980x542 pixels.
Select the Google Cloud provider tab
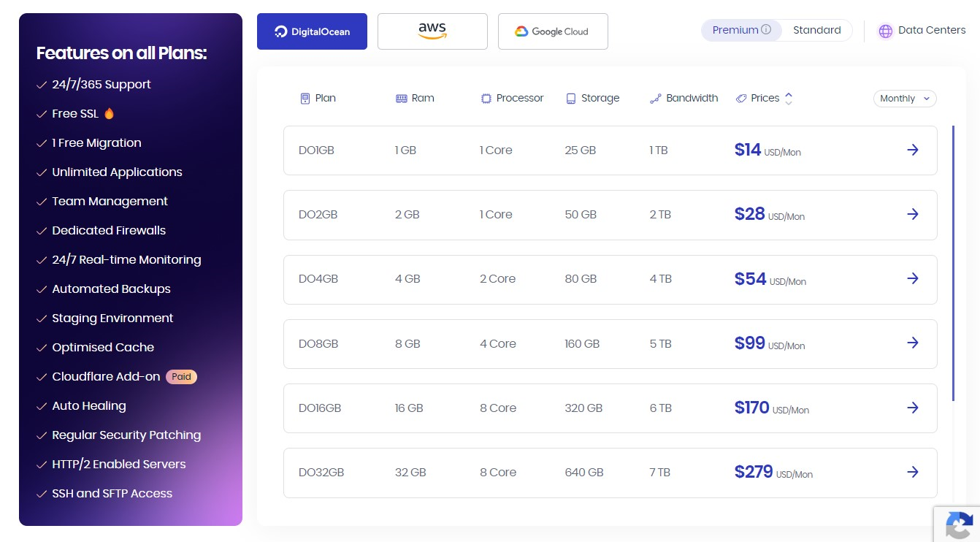click(x=553, y=31)
